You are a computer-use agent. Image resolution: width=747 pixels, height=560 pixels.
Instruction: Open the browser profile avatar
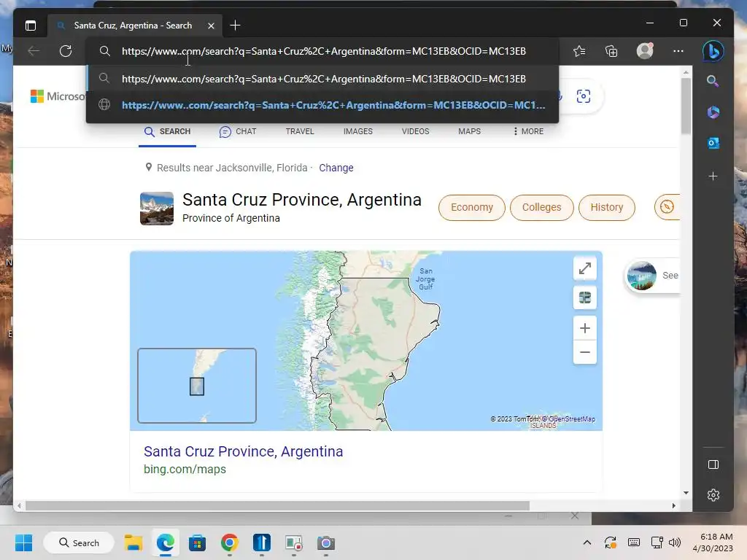tap(645, 50)
